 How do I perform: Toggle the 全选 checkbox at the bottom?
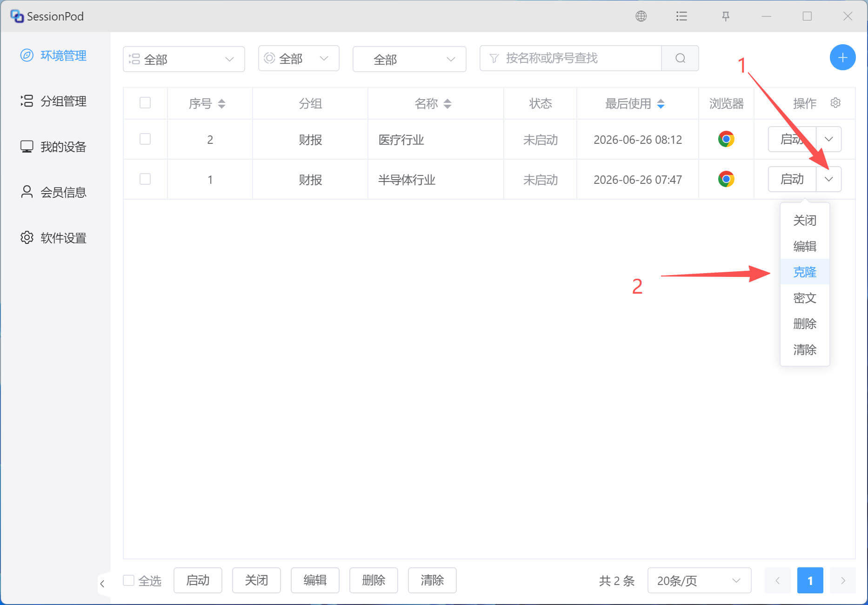[129, 580]
